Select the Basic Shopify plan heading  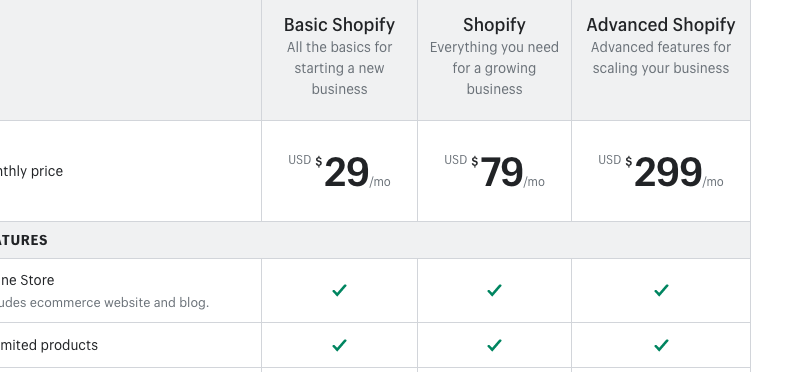tap(340, 25)
